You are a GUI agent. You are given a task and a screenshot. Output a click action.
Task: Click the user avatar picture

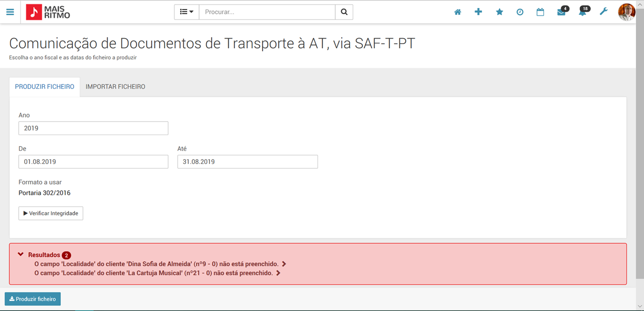pyautogui.click(x=626, y=12)
